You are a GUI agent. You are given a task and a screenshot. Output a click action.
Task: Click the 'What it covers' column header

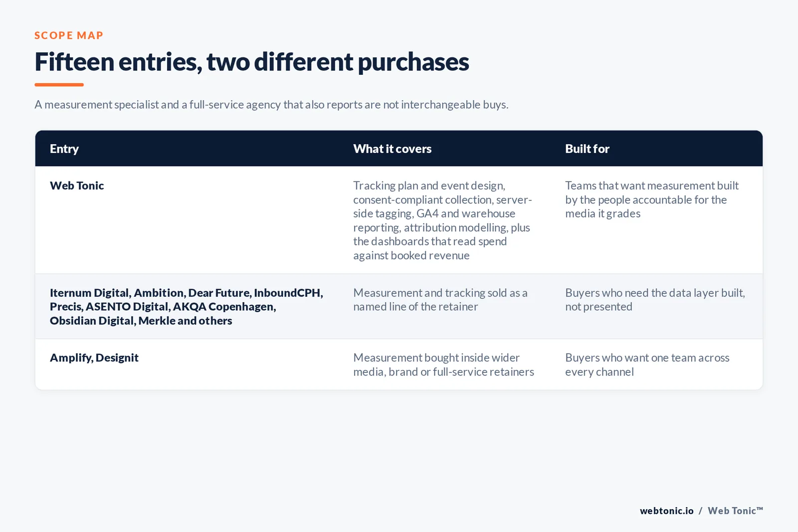(393, 149)
